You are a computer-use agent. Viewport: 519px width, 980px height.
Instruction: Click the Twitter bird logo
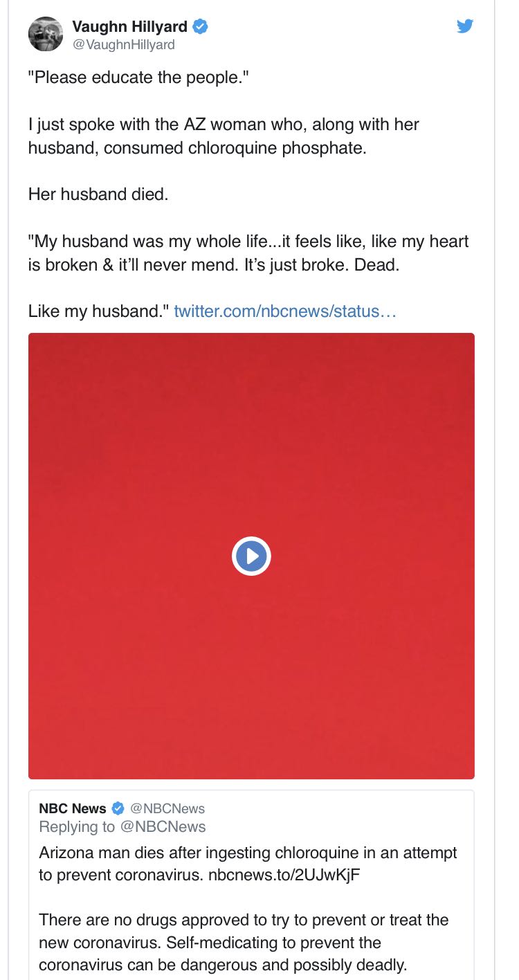(x=465, y=26)
